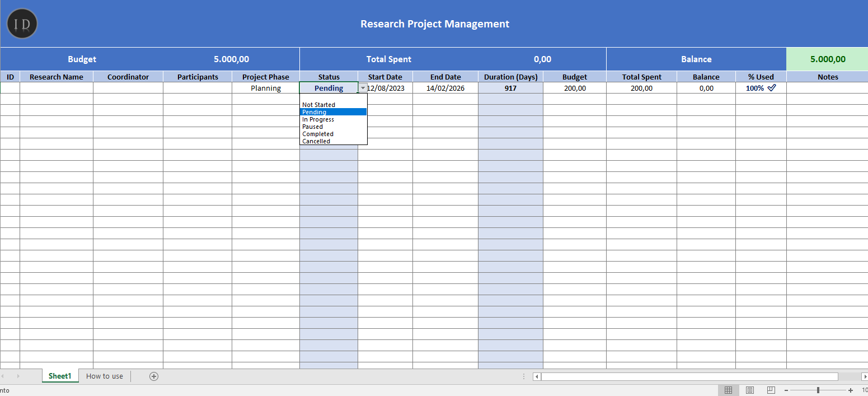The height and width of the screenshot is (396, 868).
Task: Open the 'How to use' sheet tab
Action: (105, 376)
